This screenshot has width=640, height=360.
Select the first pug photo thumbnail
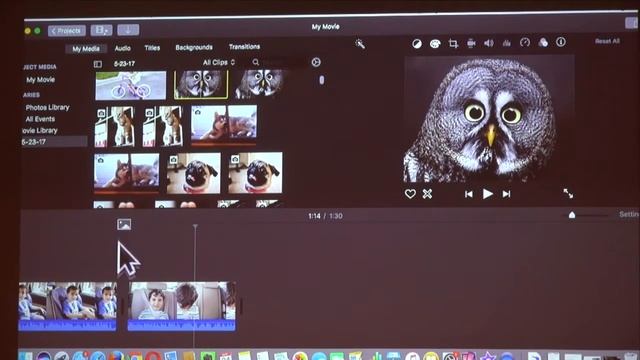point(193,173)
